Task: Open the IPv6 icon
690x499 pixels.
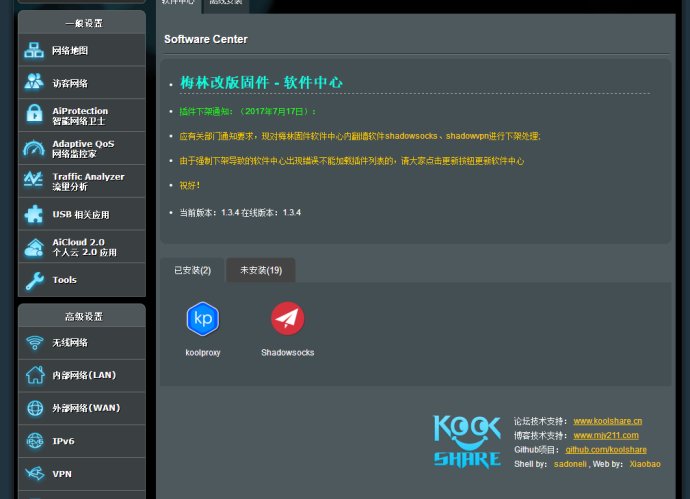Action: pos(35,441)
